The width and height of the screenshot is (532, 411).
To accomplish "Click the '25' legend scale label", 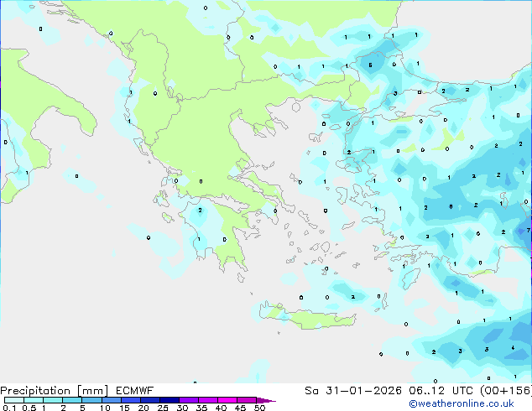I will 163,408.
